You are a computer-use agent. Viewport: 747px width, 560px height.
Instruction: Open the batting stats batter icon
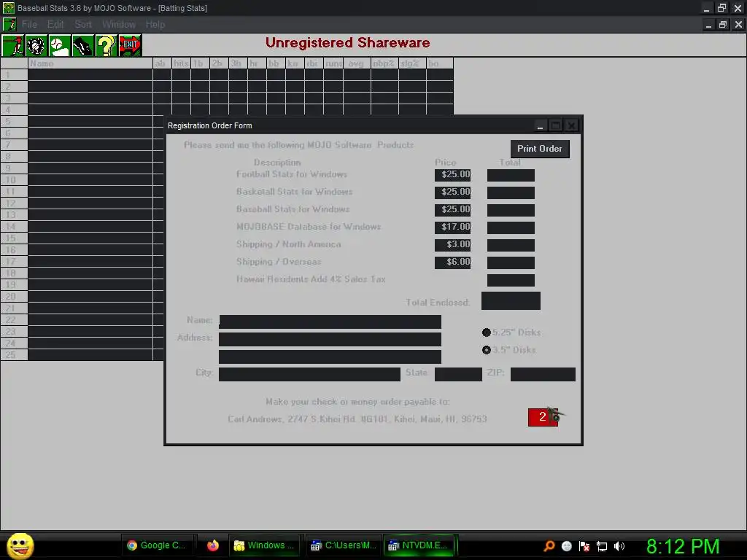(13, 46)
